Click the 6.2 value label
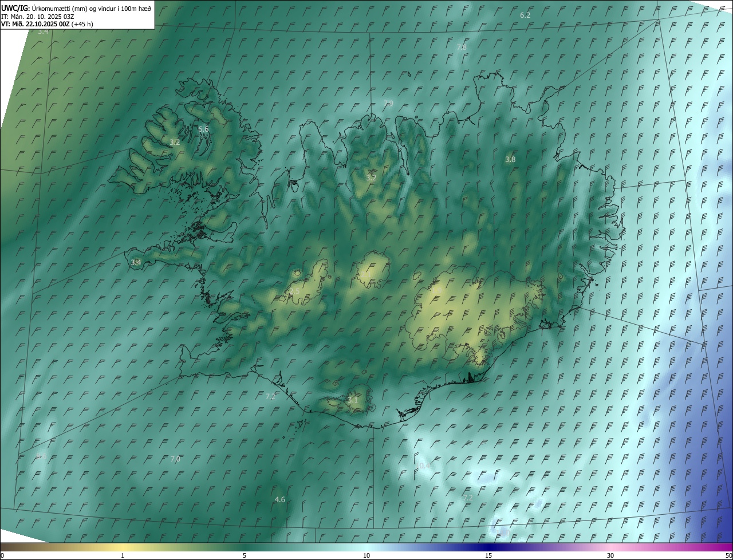733x560 pixels. click(x=525, y=15)
